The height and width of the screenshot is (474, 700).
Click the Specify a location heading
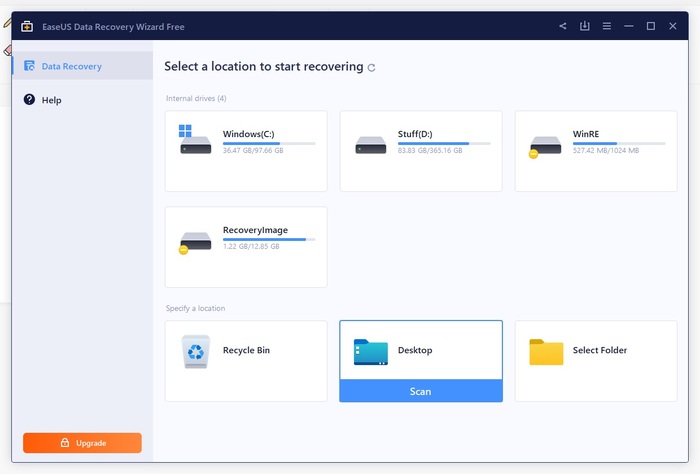tap(196, 308)
